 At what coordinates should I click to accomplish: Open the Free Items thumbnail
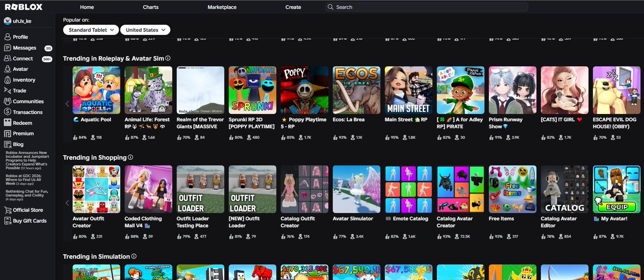pyautogui.click(x=513, y=189)
